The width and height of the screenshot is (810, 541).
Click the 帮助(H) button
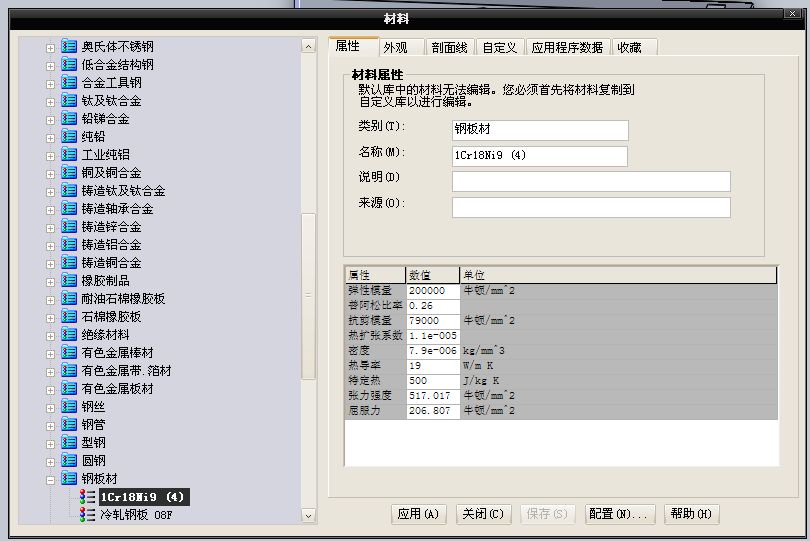(x=691, y=514)
